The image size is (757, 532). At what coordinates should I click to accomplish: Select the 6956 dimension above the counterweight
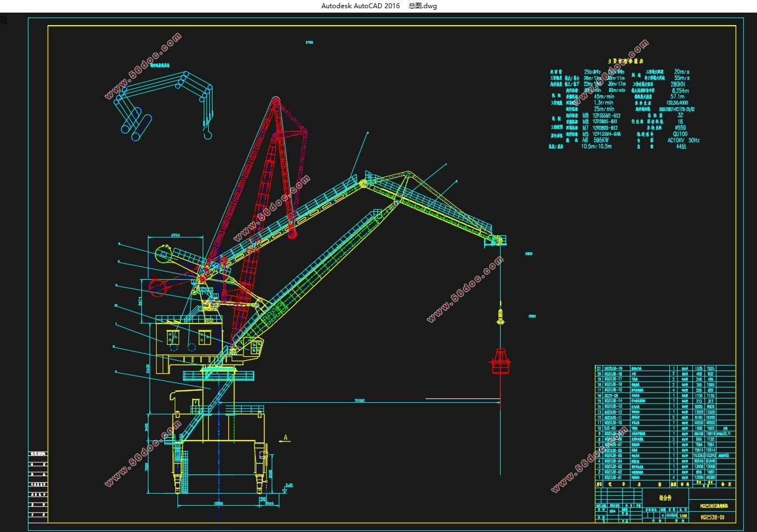pos(175,235)
